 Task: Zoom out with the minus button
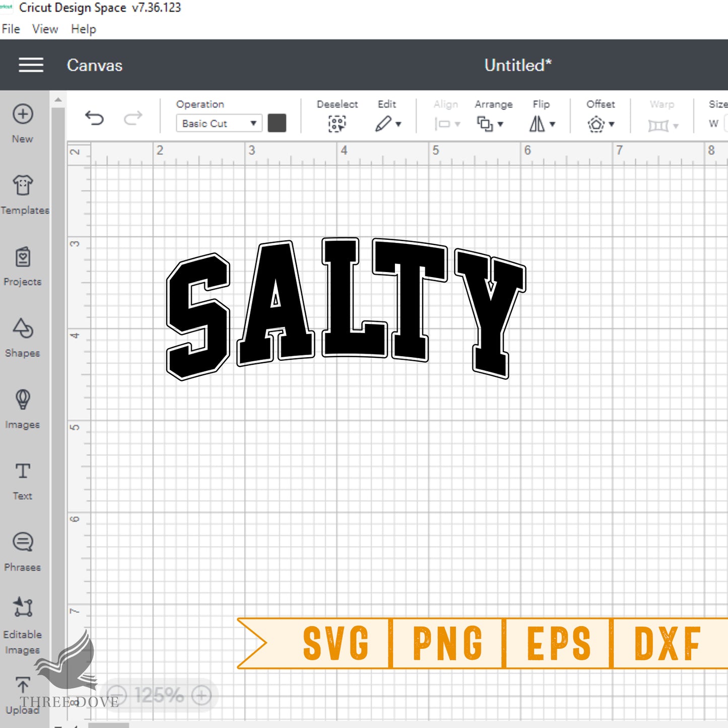[x=117, y=696]
